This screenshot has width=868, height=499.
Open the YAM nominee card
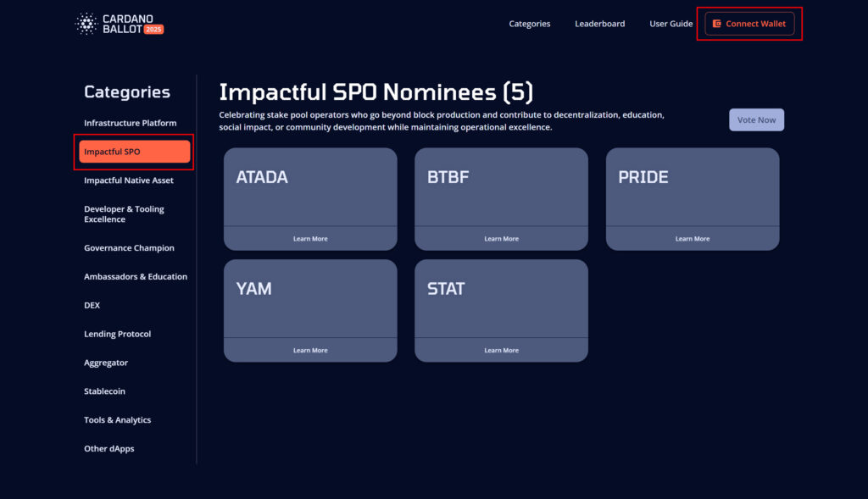[310, 310]
